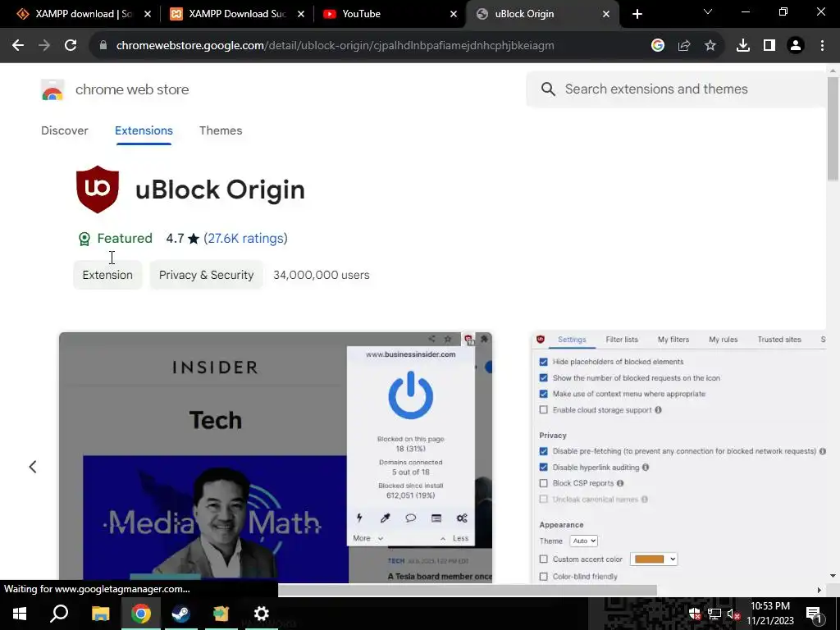
Task: Click the vertical page scrollbar thumb
Action: [833, 129]
